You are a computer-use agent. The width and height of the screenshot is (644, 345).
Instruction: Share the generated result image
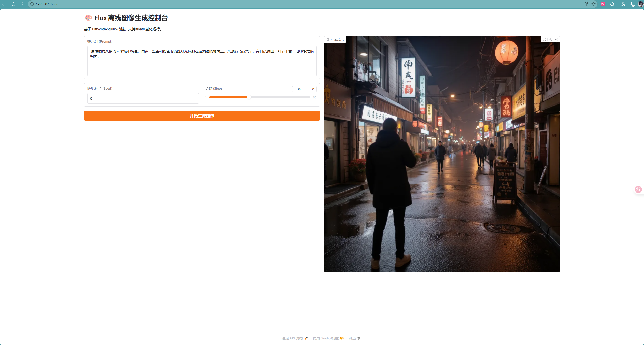point(557,39)
